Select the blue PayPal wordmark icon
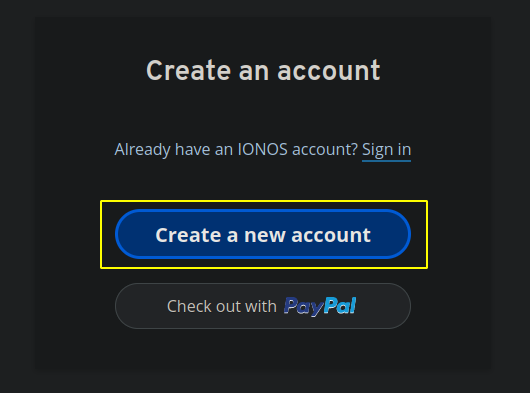 [320, 306]
